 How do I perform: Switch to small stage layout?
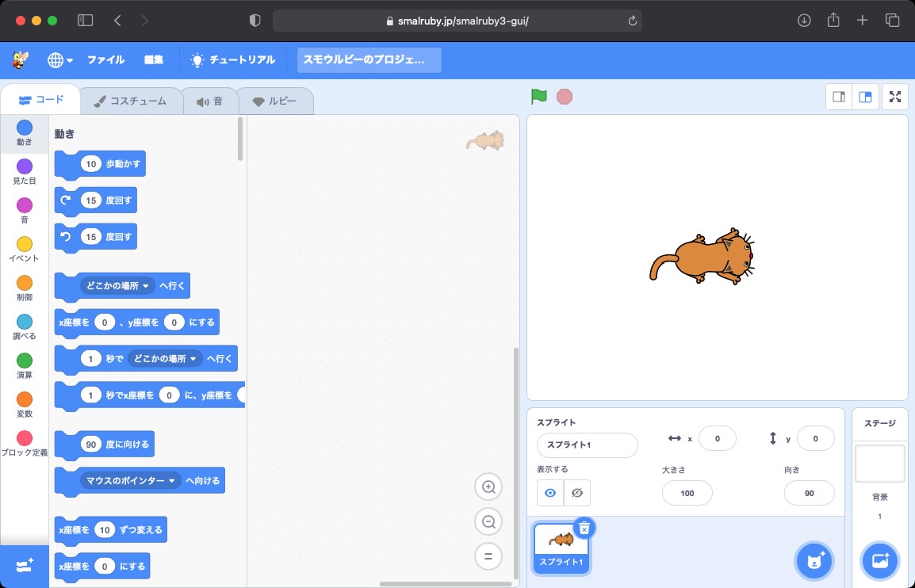[839, 97]
